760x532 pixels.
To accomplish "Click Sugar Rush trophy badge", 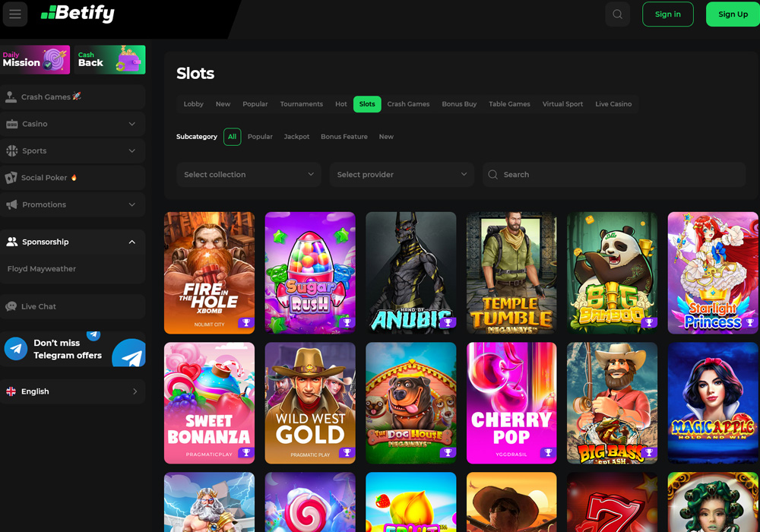I will (347, 323).
